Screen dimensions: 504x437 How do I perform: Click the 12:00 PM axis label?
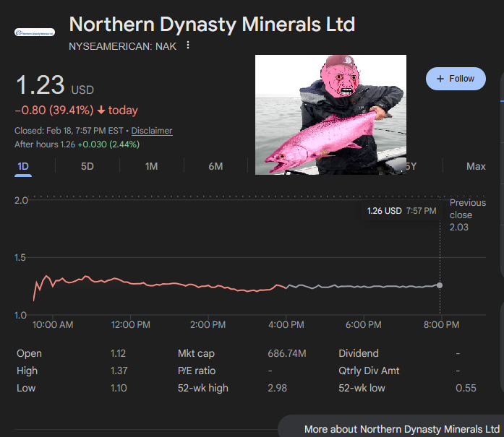(x=130, y=324)
